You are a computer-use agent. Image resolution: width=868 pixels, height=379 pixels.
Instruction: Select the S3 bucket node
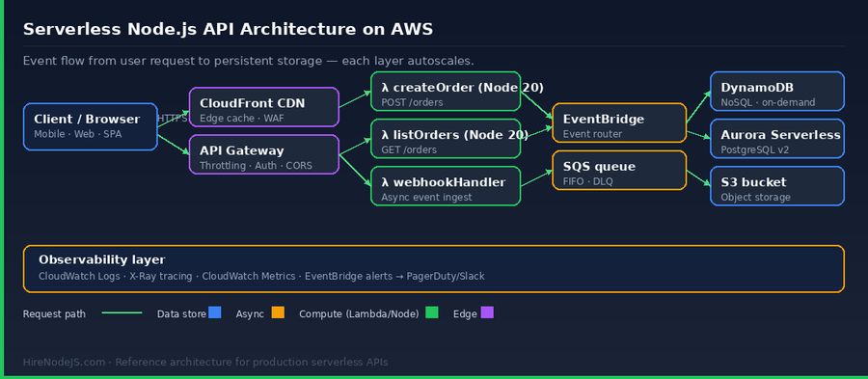tap(777, 186)
